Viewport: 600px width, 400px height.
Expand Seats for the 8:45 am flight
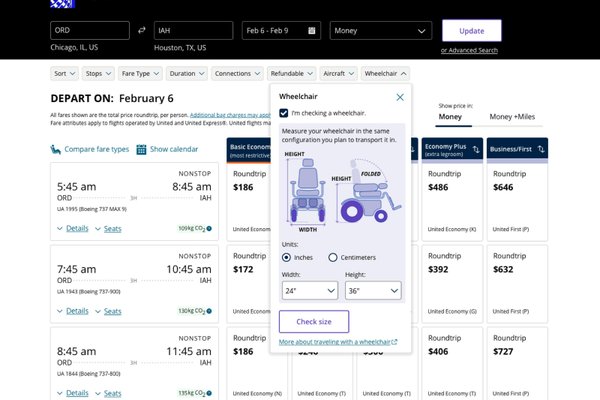[x=112, y=393]
